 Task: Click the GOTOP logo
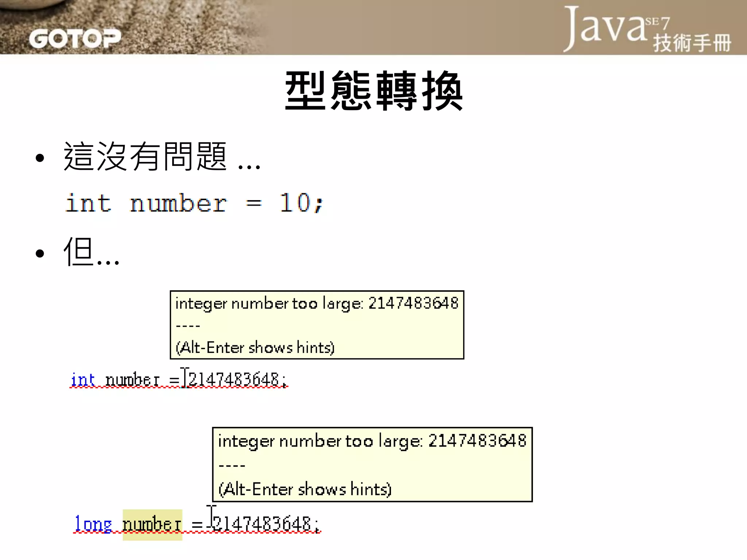pos(75,38)
